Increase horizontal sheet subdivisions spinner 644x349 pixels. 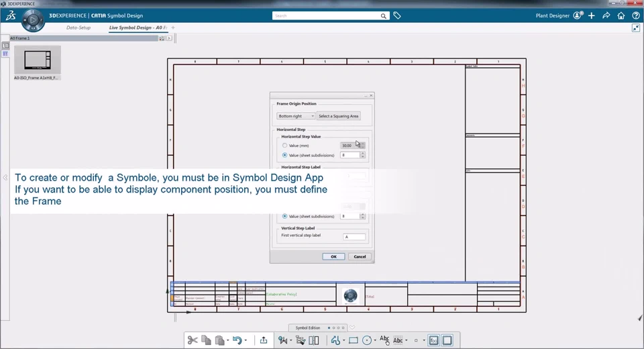[363, 153]
